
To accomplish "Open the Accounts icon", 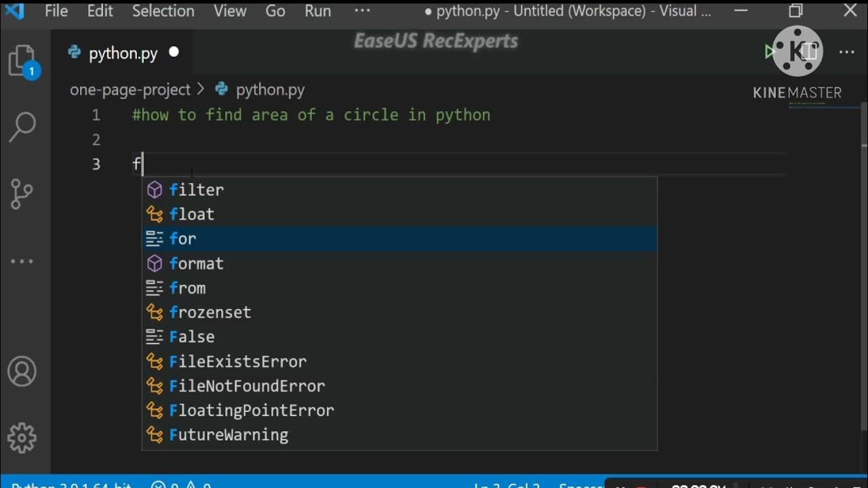I will click(22, 371).
